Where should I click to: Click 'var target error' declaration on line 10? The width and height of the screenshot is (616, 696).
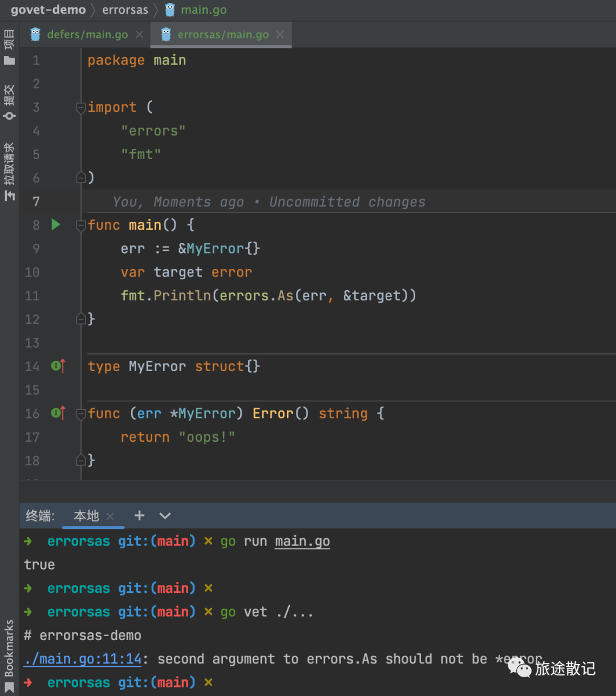coord(187,272)
